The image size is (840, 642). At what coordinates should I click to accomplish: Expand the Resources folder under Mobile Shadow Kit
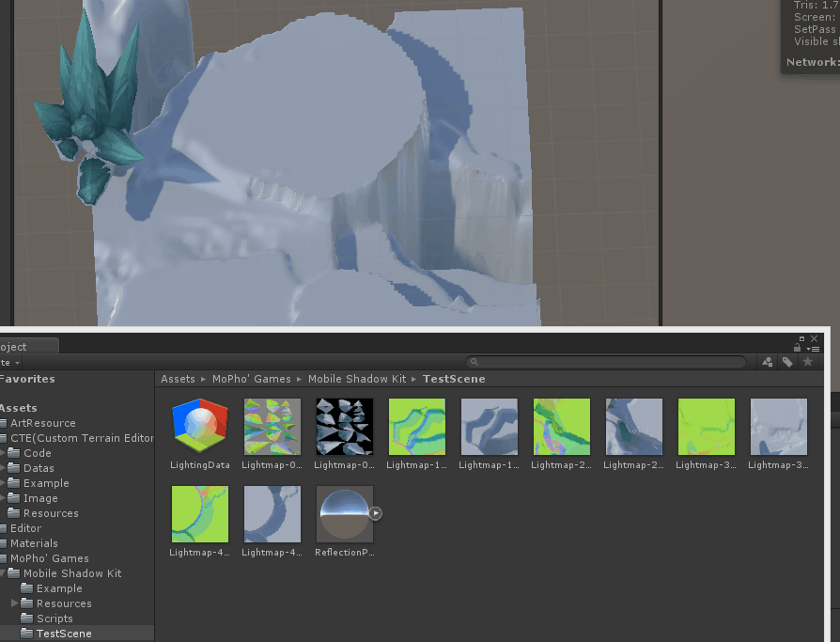pyautogui.click(x=13, y=603)
